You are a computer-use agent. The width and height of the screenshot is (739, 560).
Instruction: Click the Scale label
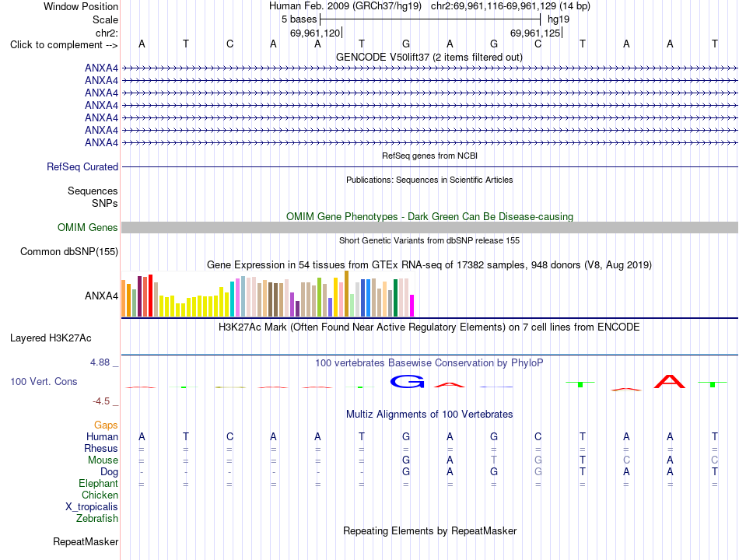tap(105, 19)
